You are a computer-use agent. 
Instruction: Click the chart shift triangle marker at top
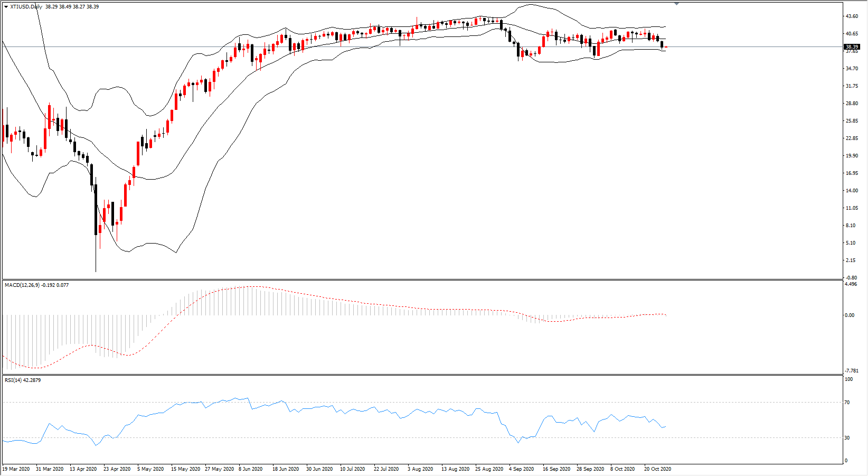pos(676,4)
